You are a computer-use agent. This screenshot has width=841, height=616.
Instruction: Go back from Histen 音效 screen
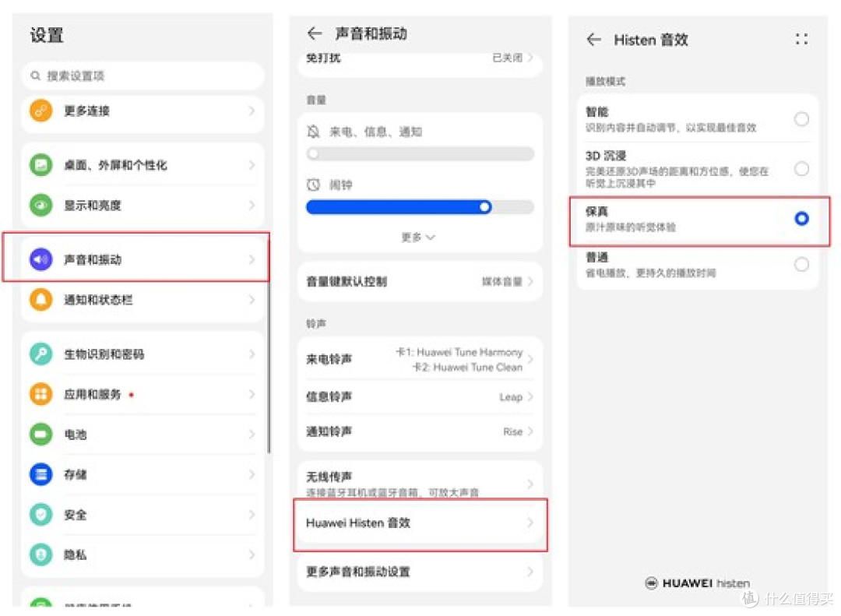[593, 39]
